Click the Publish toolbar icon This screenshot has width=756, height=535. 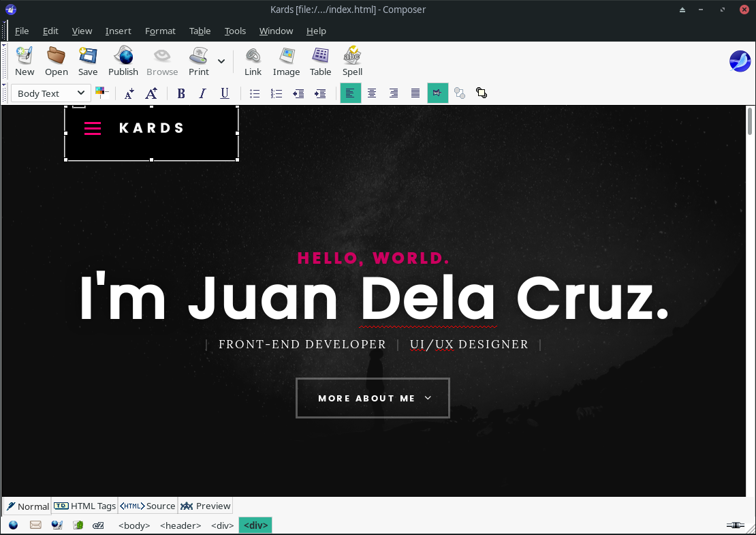[x=123, y=61]
